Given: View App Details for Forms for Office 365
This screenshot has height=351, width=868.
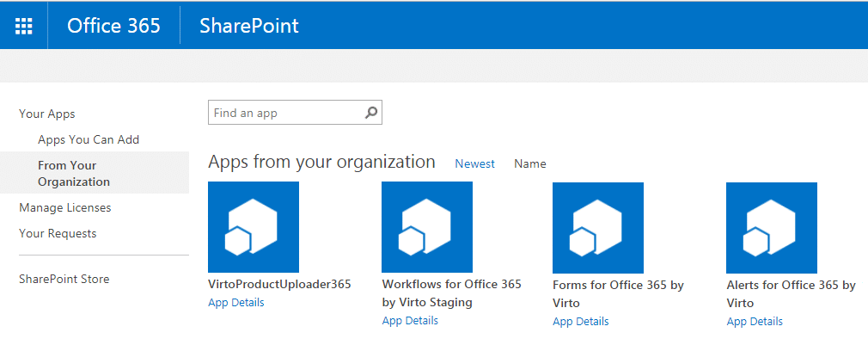Looking at the screenshot, I should (581, 321).
